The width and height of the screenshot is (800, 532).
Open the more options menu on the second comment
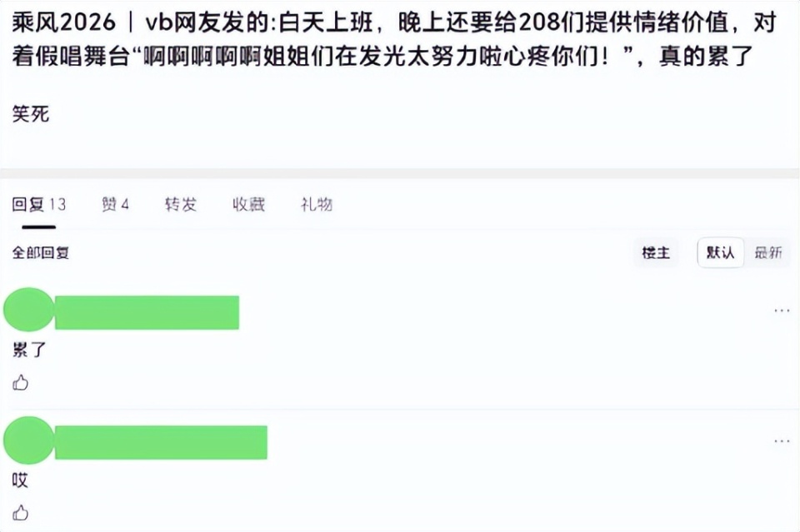pyautogui.click(x=782, y=440)
